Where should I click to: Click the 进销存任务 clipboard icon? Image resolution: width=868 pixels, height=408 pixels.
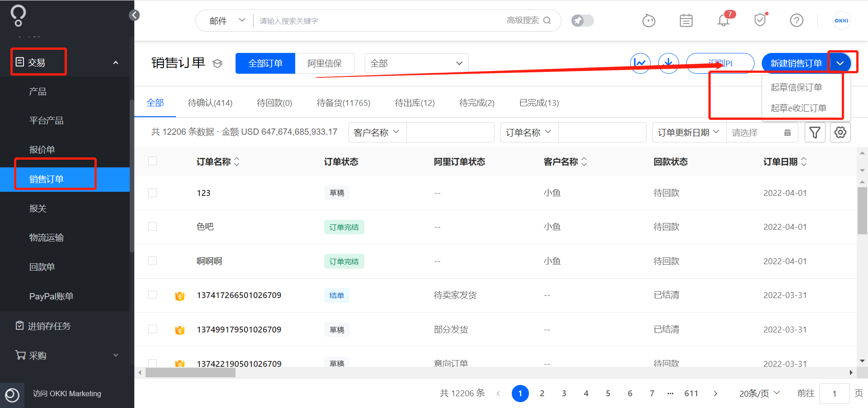(19, 326)
